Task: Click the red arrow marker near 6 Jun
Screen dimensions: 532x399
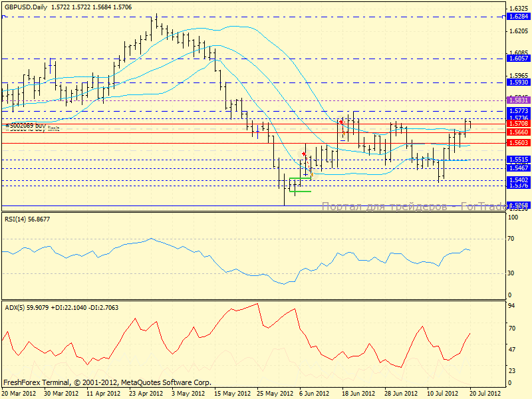Action: (x=304, y=154)
